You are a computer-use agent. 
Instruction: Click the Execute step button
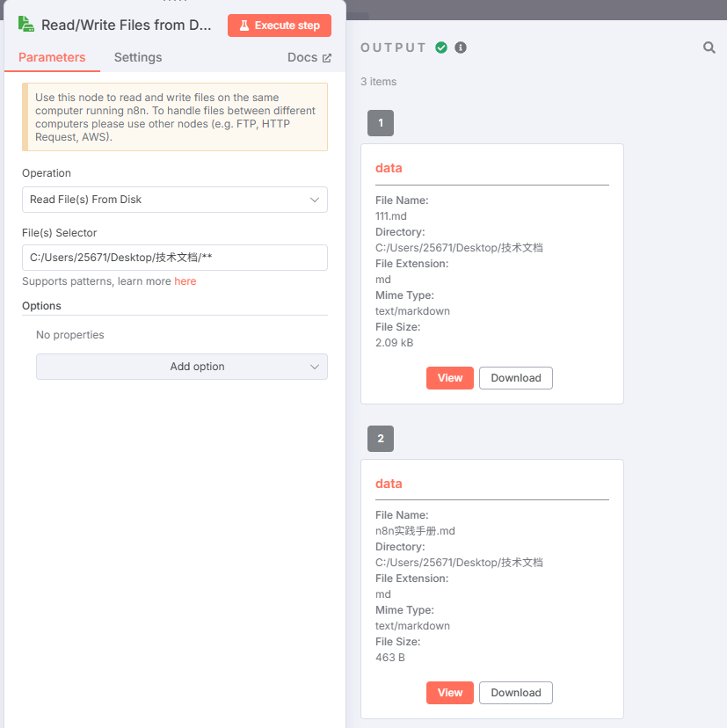point(280,25)
